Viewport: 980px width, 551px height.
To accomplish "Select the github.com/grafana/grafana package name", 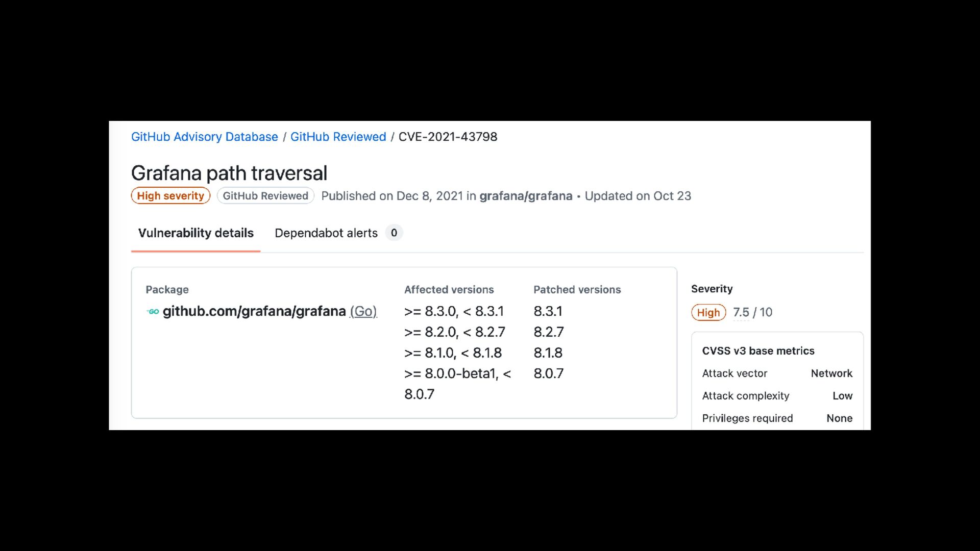I will coord(254,311).
